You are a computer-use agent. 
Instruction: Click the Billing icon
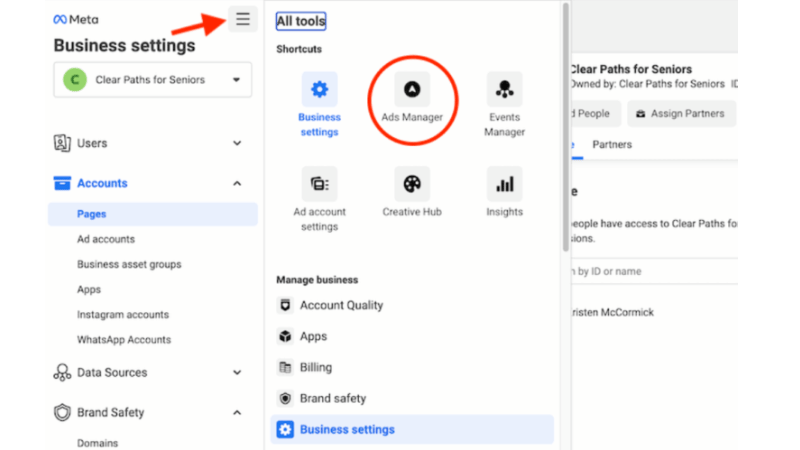285,367
